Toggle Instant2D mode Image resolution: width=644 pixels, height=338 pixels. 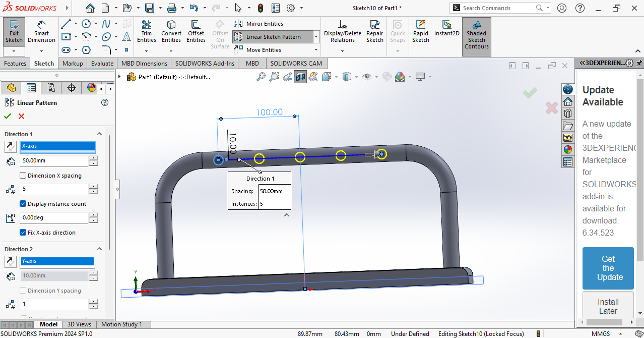447,28
